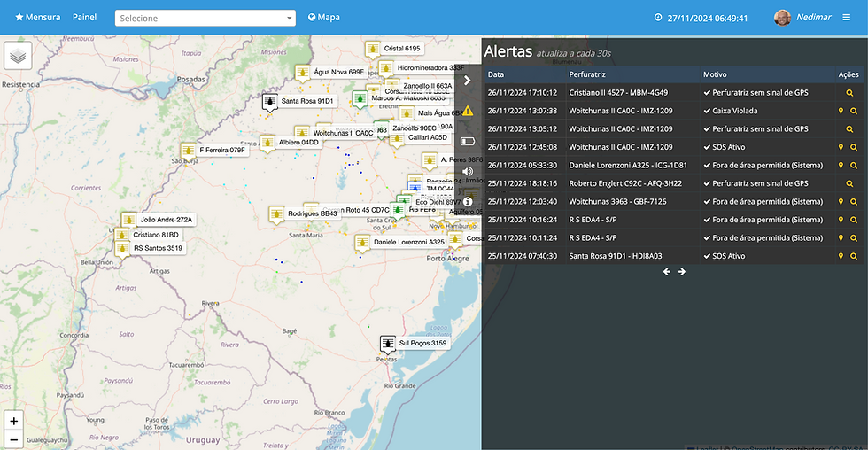Viewport: 868px width, 450px height.
Task: Click the Motivo column header
Action: [715, 74]
